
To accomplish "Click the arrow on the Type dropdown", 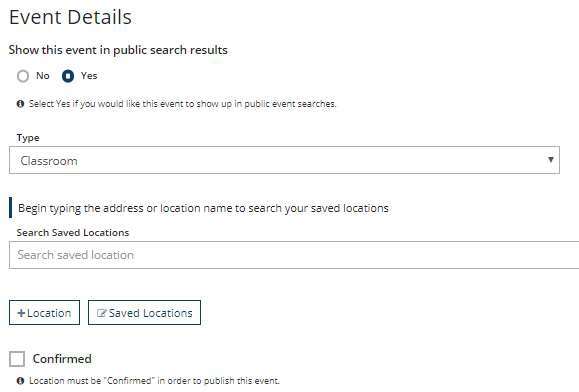I will coord(551,160).
